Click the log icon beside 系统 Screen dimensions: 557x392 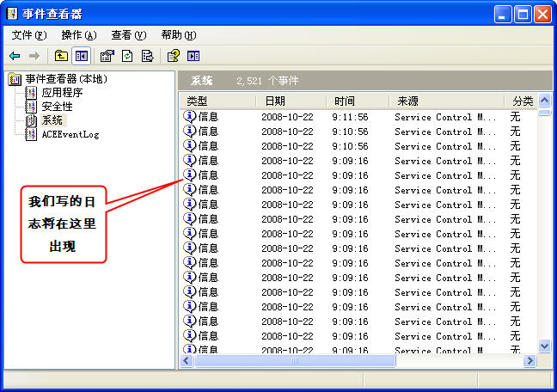click(x=31, y=120)
